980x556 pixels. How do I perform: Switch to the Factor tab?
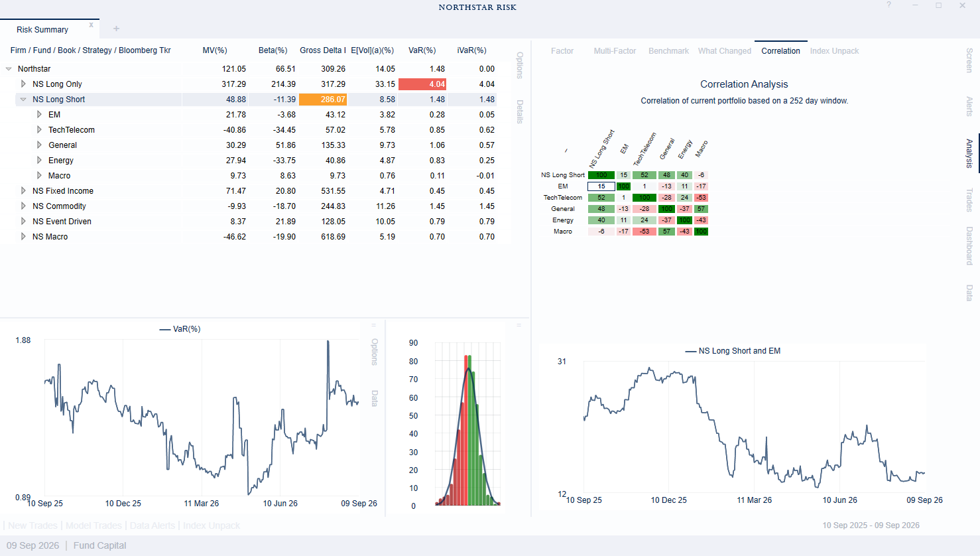coord(562,51)
